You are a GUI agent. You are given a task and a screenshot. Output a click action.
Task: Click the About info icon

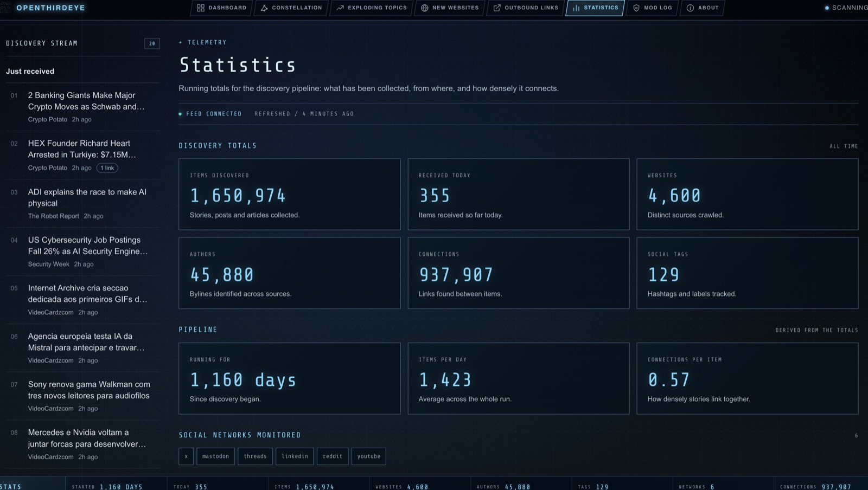pyautogui.click(x=690, y=8)
